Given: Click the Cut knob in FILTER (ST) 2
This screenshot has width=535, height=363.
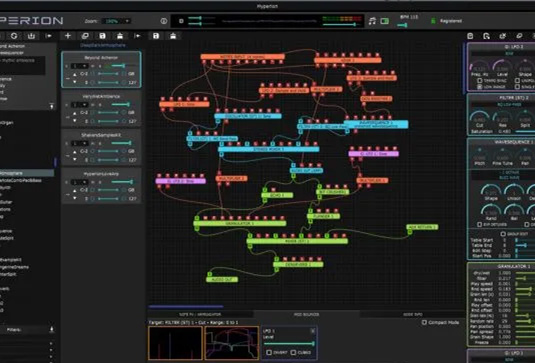Looking at the screenshot, I should click(x=479, y=117).
